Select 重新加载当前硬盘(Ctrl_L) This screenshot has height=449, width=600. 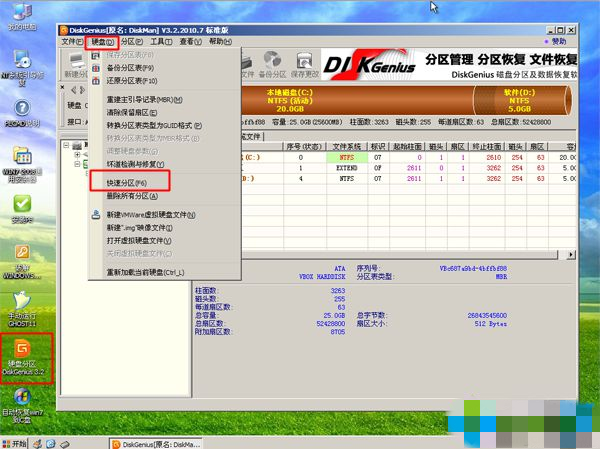coord(145,273)
